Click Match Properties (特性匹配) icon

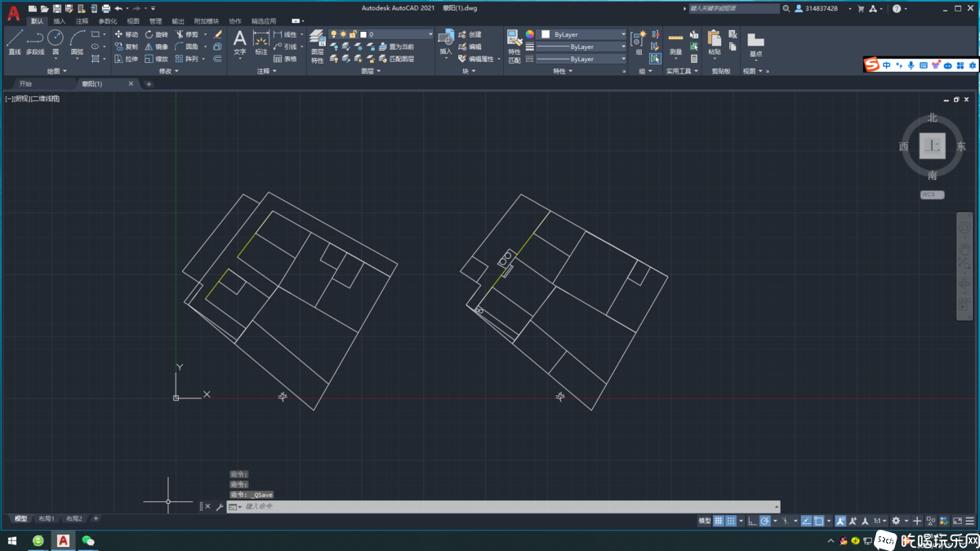(x=514, y=46)
